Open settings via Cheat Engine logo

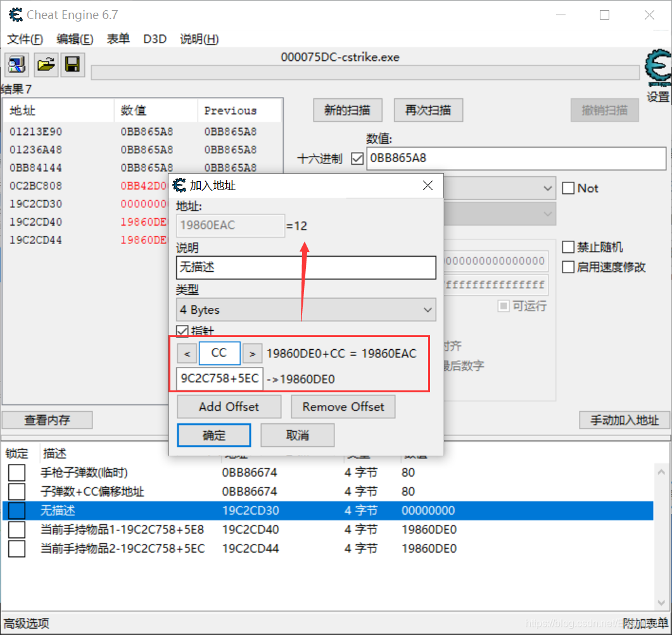tap(658, 68)
